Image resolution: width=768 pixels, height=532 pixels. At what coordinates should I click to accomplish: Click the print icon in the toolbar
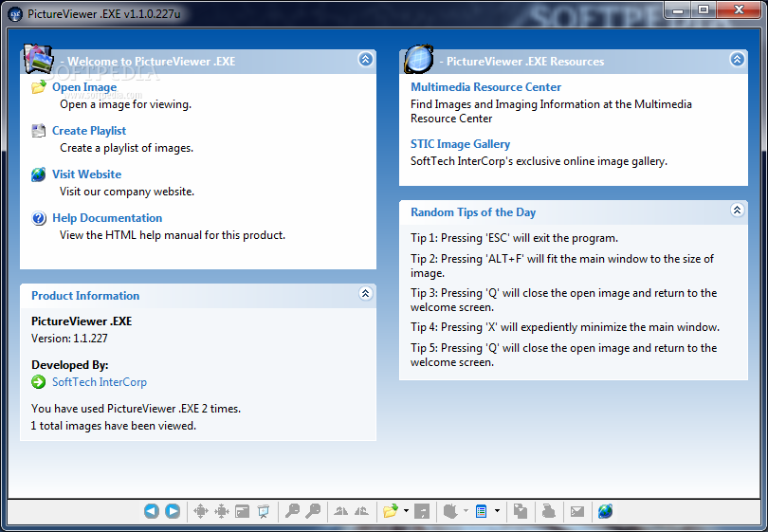(549, 511)
